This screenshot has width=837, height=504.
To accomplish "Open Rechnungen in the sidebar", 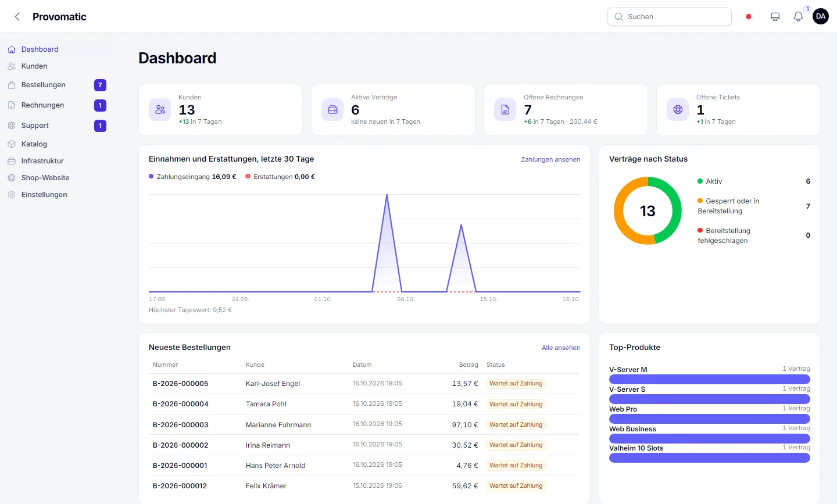I will (56, 105).
